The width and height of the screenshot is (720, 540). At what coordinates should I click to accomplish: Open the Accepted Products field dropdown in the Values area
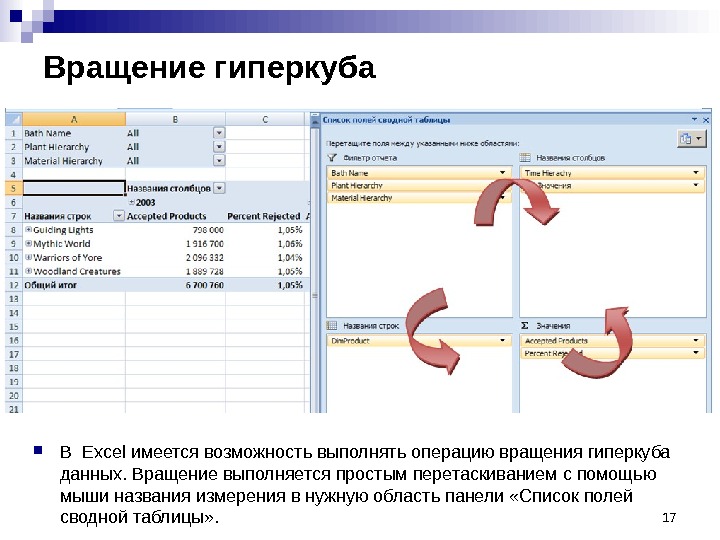[x=696, y=340]
